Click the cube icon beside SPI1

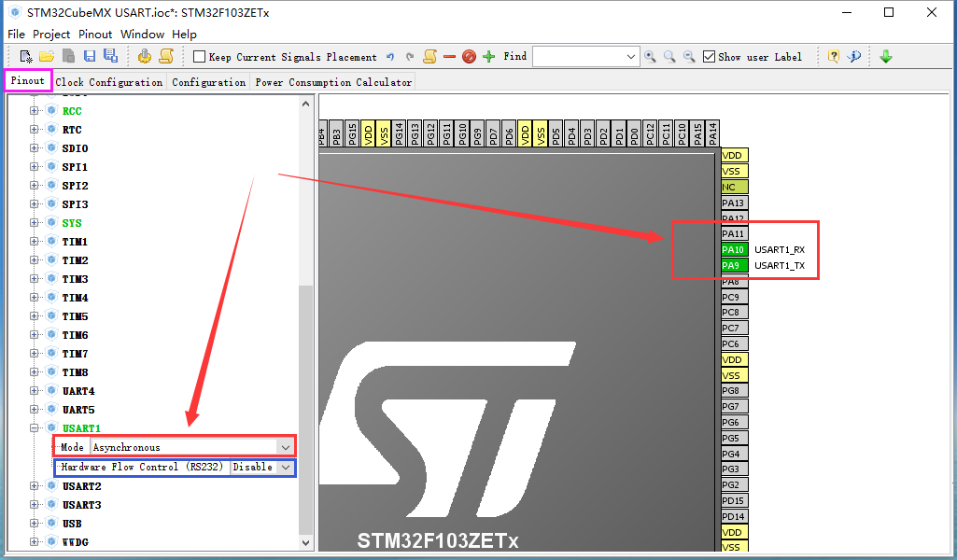point(52,166)
